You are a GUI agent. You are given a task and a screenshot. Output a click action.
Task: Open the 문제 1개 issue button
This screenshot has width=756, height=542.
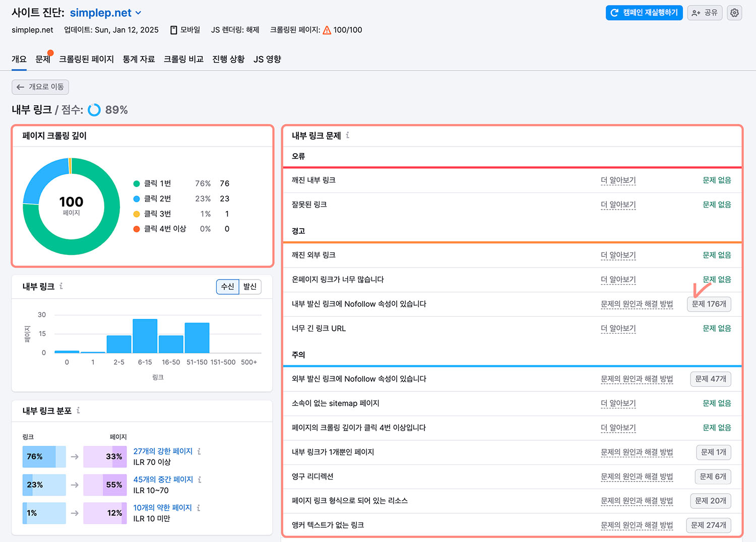click(713, 452)
